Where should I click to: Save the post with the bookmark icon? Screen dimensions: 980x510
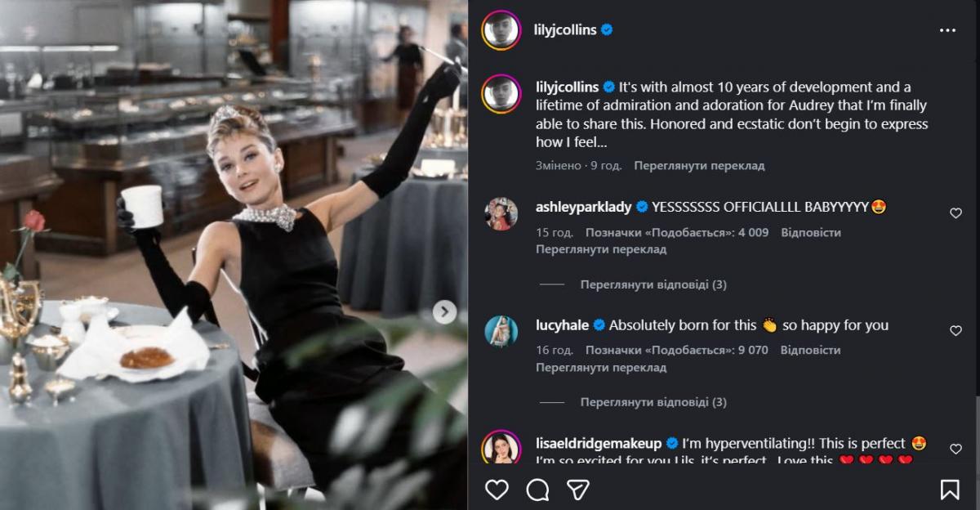tap(950, 489)
